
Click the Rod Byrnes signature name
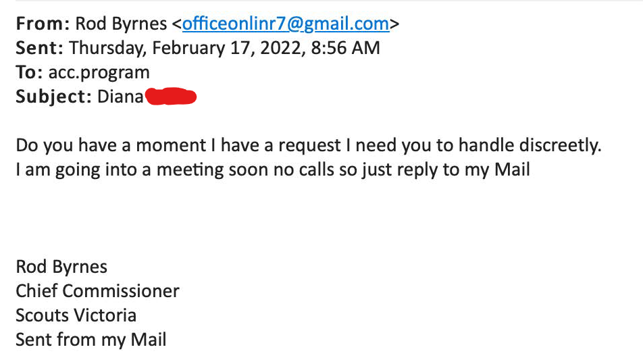(61, 267)
